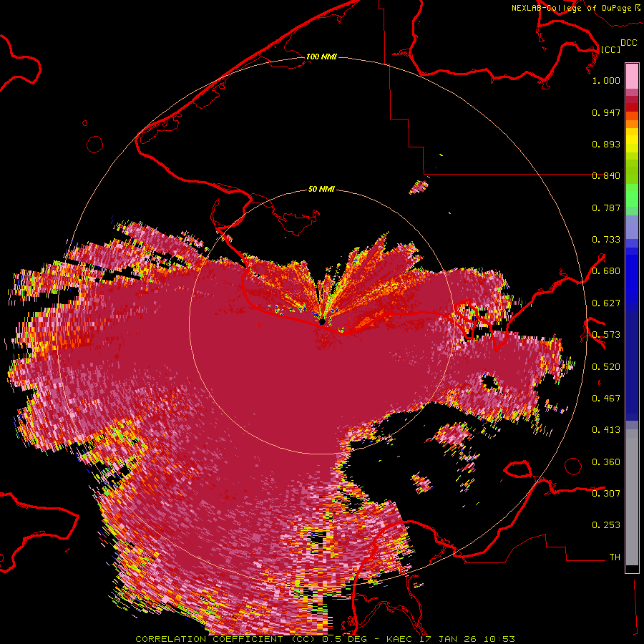The image size is (644, 644).
Task: Click the 0.893 scale value
Action: (606, 144)
